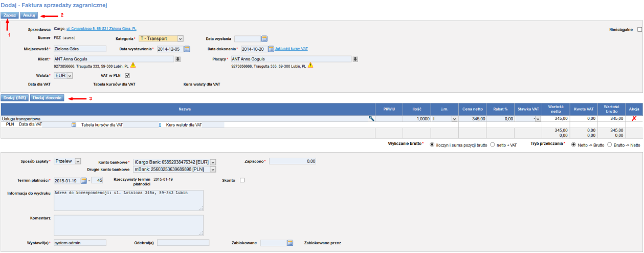Click Cena netto field showing 345,00
This screenshot has width=644, height=253.
[472, 118]
